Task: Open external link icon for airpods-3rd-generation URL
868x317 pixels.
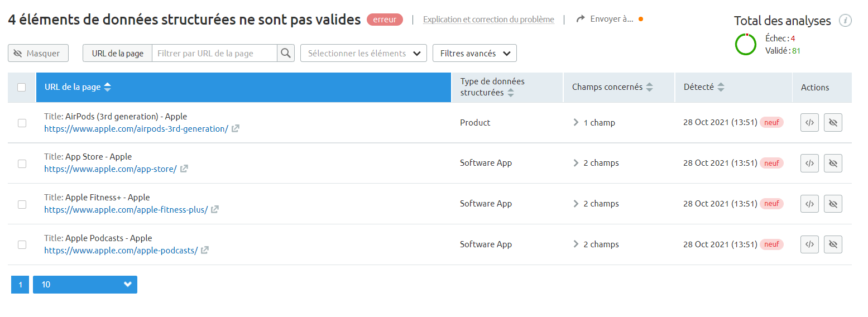Action: (x=236, y=128)
